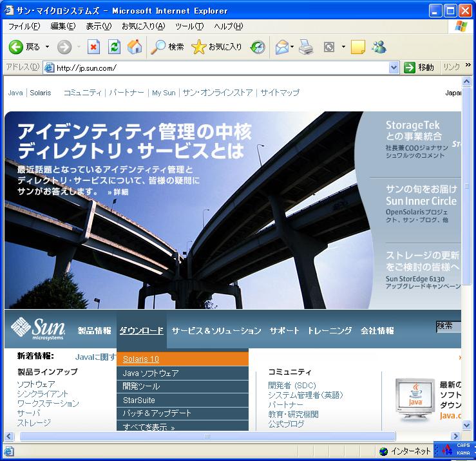Click the 公式ブログ community link
Viewport: 476px width, 461px height.
286,424
